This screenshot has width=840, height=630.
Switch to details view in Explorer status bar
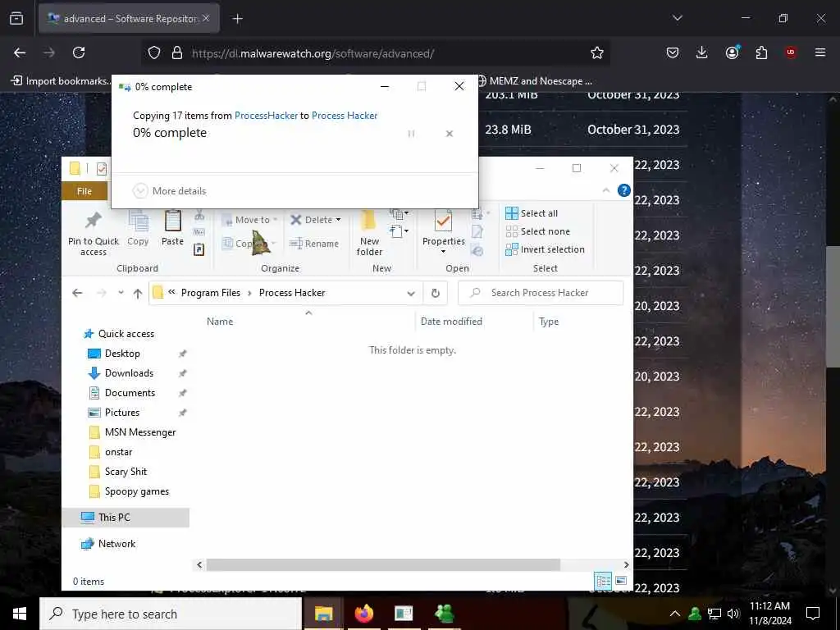coord(603,581)
